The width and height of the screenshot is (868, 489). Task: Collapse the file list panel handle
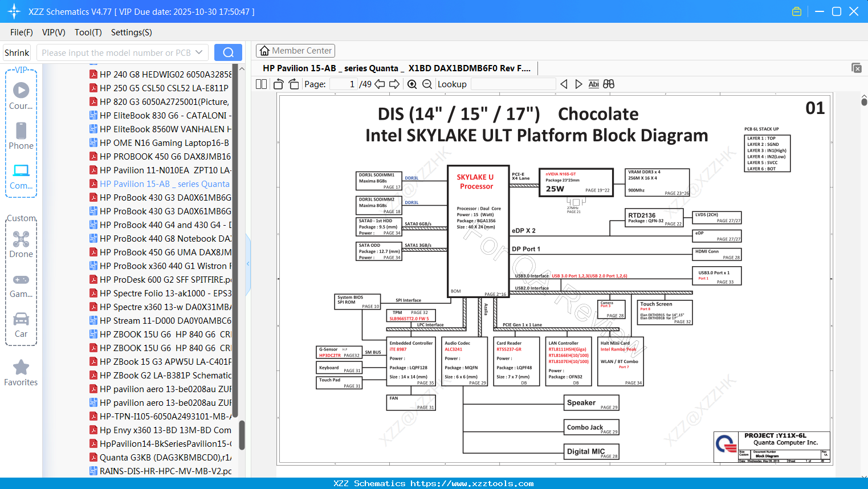coord(248,264)
